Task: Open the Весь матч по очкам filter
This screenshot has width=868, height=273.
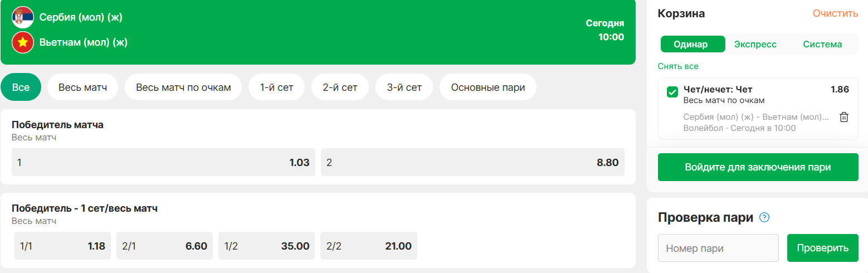Action: (x=183, y=87)
